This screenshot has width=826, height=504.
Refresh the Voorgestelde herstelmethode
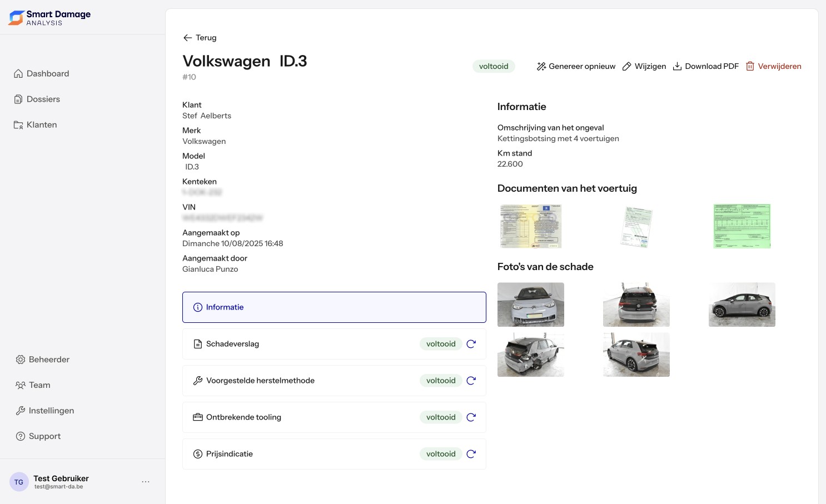click(x=471, y=381)
